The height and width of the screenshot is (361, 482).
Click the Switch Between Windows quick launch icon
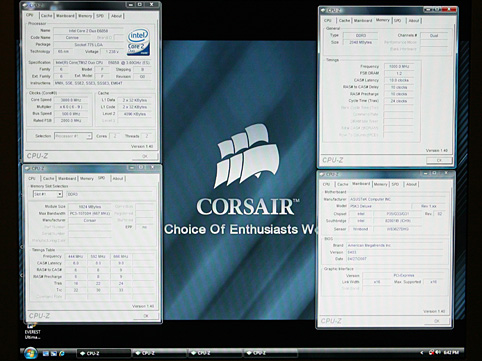tap(54, 353)
